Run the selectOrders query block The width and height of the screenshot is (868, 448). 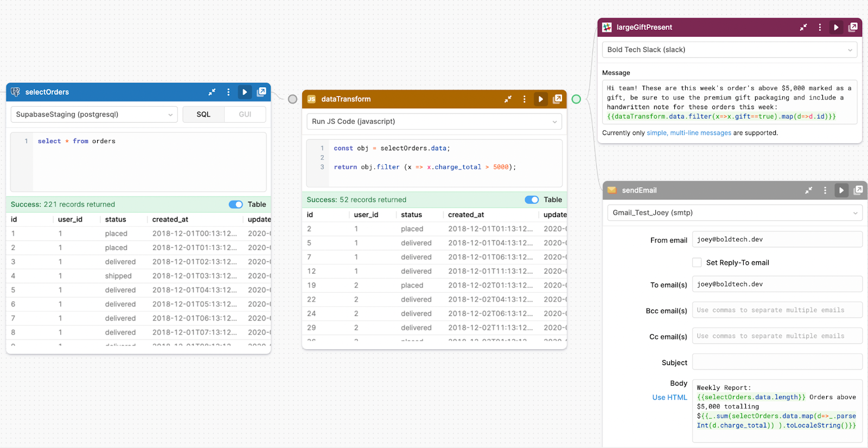245,92
